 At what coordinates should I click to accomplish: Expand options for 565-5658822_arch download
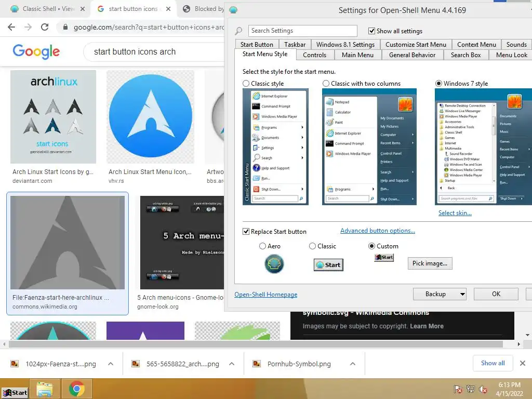(x=232, y=364)
